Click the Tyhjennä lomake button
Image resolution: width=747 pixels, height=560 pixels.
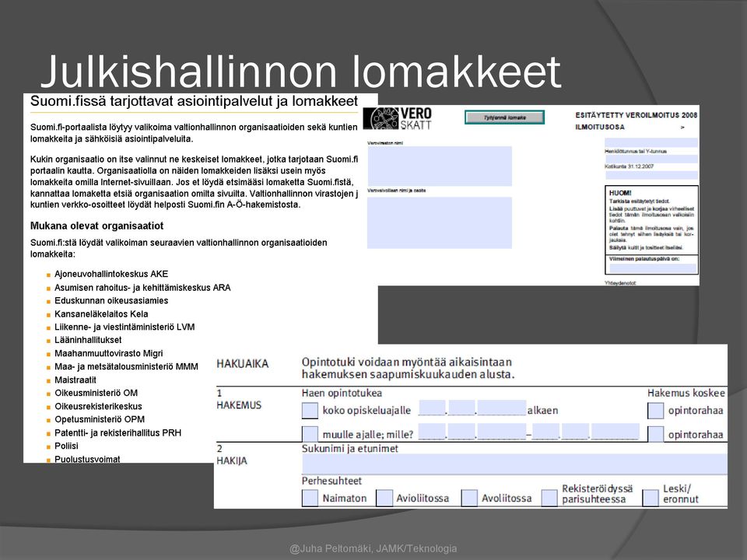click(x=504, y=117)
